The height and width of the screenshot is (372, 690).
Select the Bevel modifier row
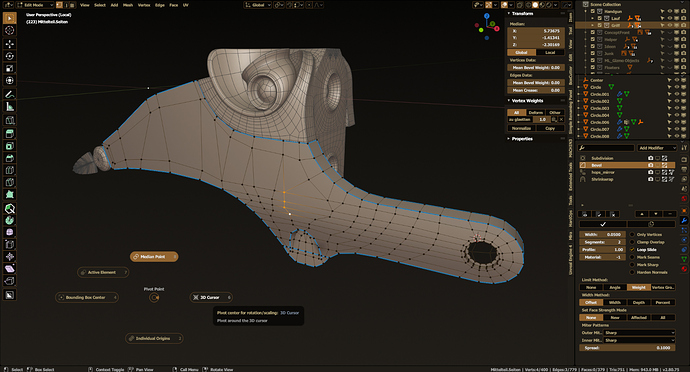(626, 165)
